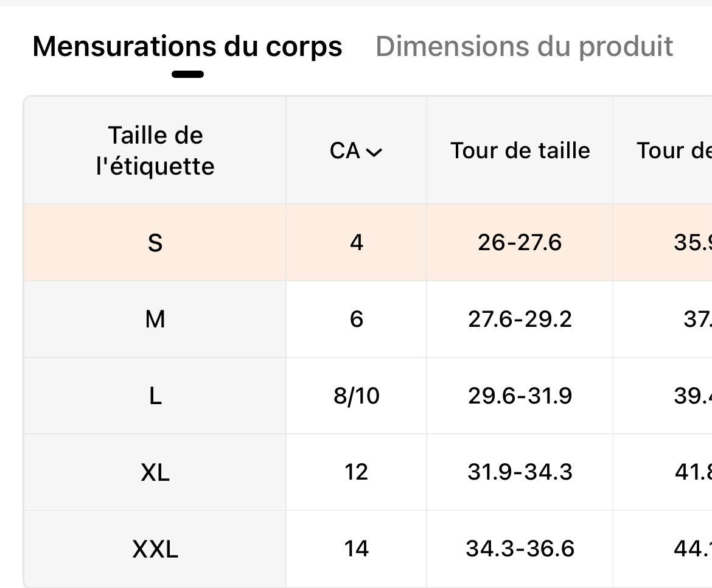
Task: Click the 34.3-36.6 waist measurement cell
Action: [520, 549]
